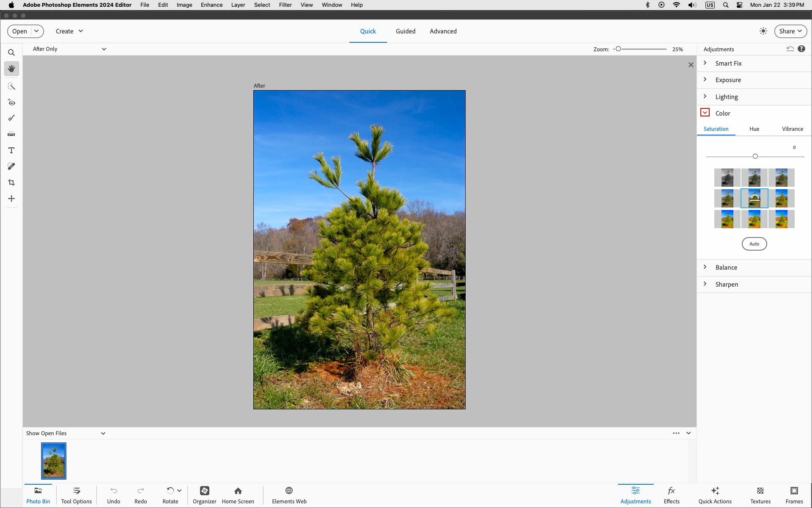Open the Enhance menu

click(x=211, y=5)
